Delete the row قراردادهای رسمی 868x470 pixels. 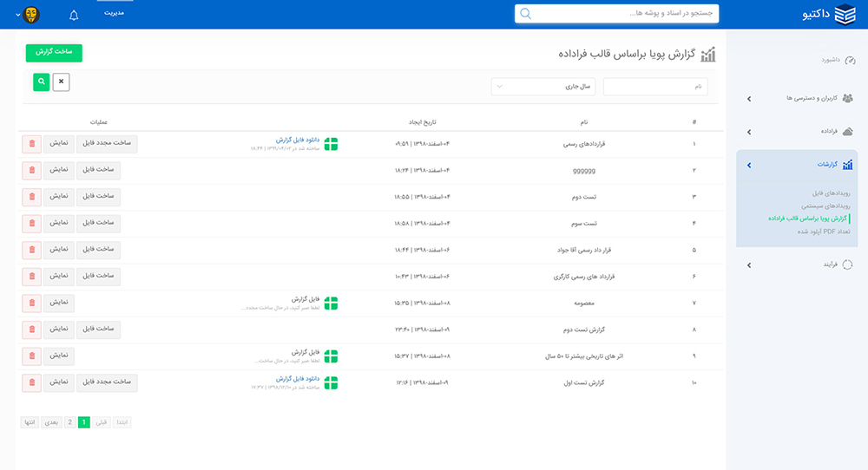click(32, 144)
